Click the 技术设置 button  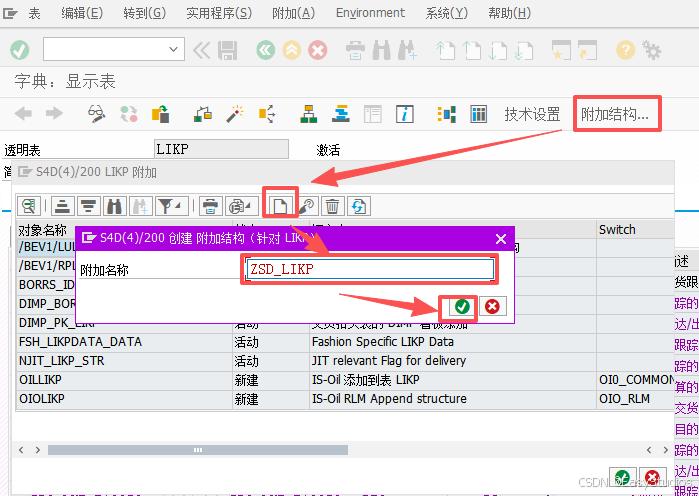click(x=532, y=115)
